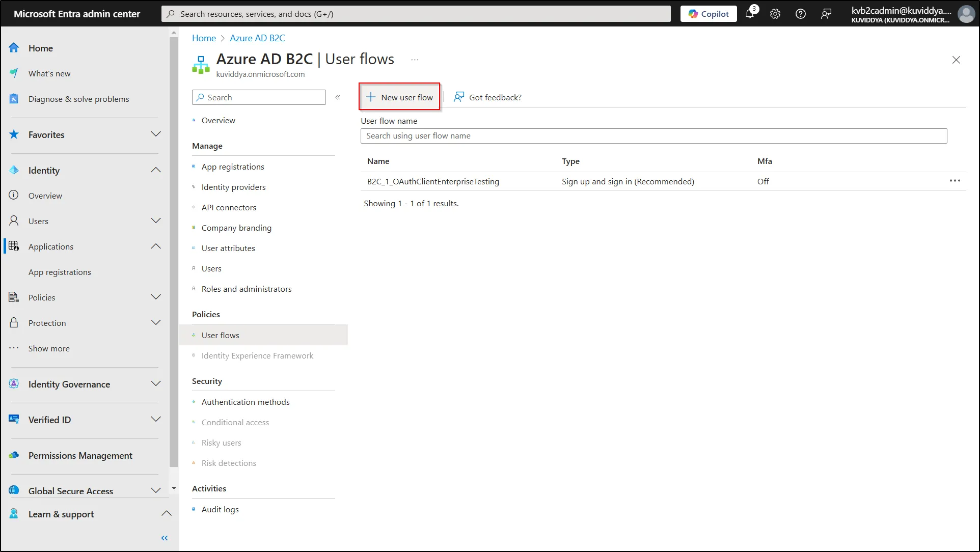Open the settings gear icon
Screen dimensions: 980x552
pos(775,14)
